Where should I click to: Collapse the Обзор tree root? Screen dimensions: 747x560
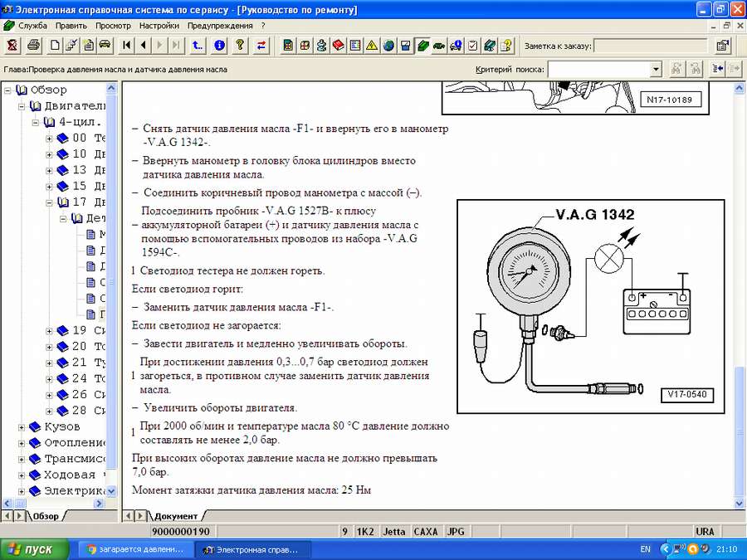coord(7,90)
